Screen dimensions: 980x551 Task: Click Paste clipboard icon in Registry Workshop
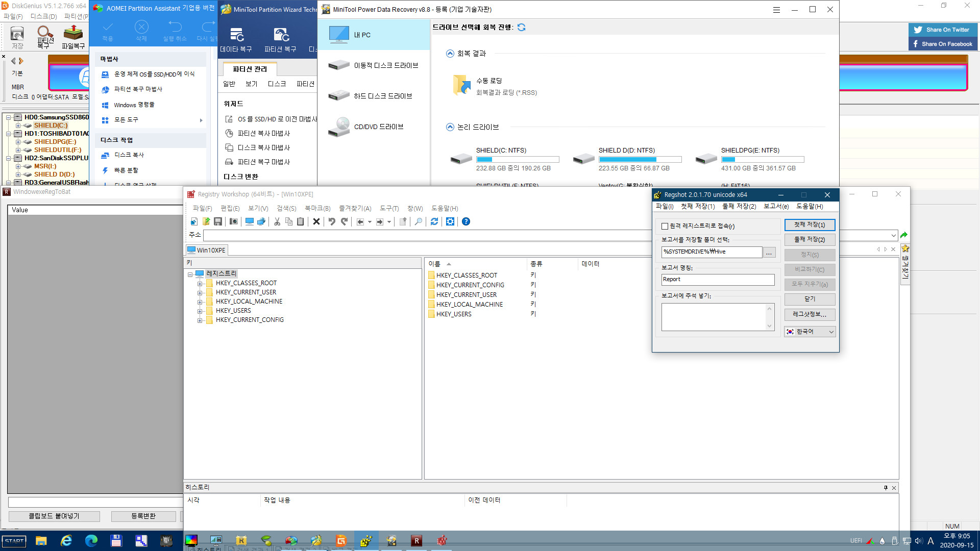(x=301, y=221)
